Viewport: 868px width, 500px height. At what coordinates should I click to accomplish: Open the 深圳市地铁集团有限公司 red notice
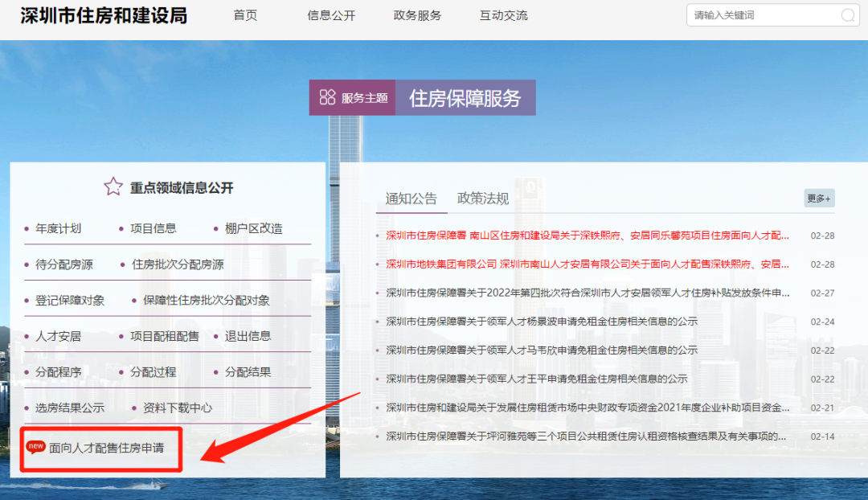587,264
